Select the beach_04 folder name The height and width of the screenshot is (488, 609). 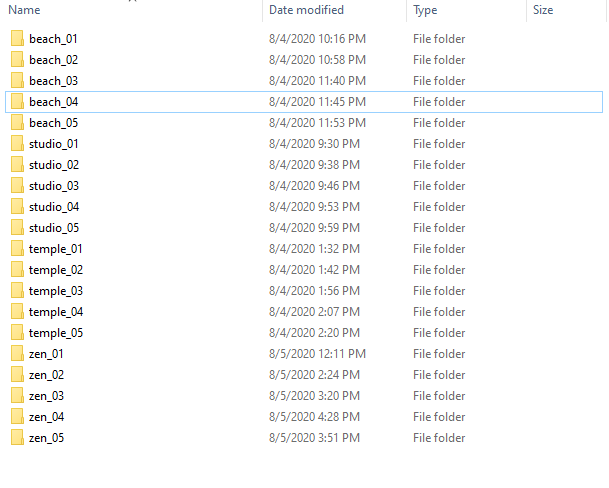coord(54,102)
